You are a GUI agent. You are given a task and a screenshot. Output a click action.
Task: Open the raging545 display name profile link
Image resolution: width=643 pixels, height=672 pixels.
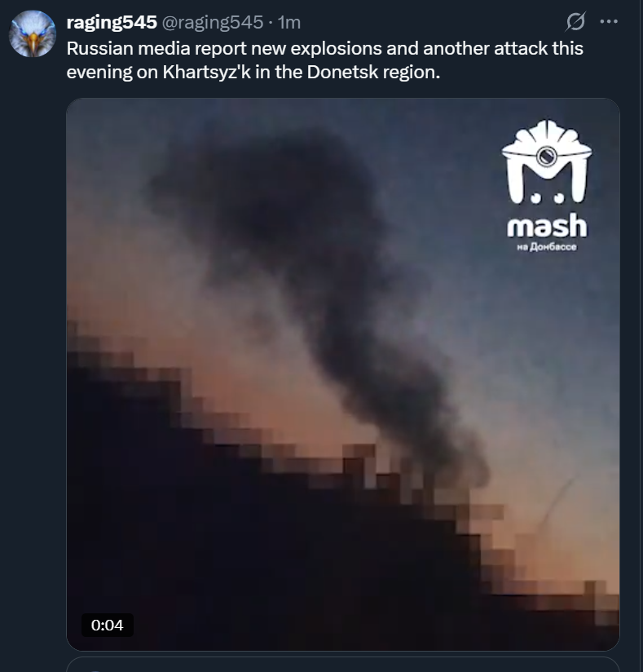point(112,22)
